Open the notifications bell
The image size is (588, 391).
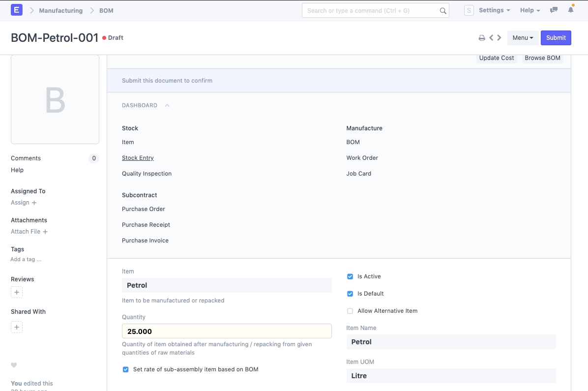(x=571, y=10)
